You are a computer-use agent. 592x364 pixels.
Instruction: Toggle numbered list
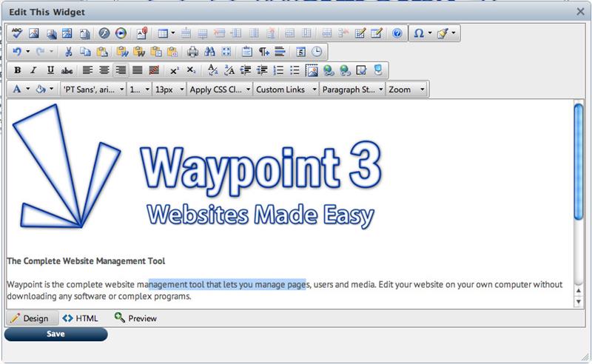click(x=278, y=70)
